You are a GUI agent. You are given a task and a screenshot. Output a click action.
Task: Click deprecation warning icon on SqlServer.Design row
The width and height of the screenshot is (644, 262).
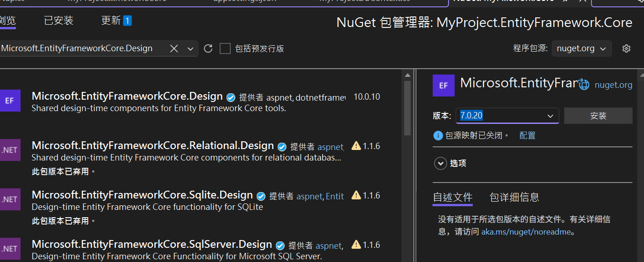pos(356,245)
